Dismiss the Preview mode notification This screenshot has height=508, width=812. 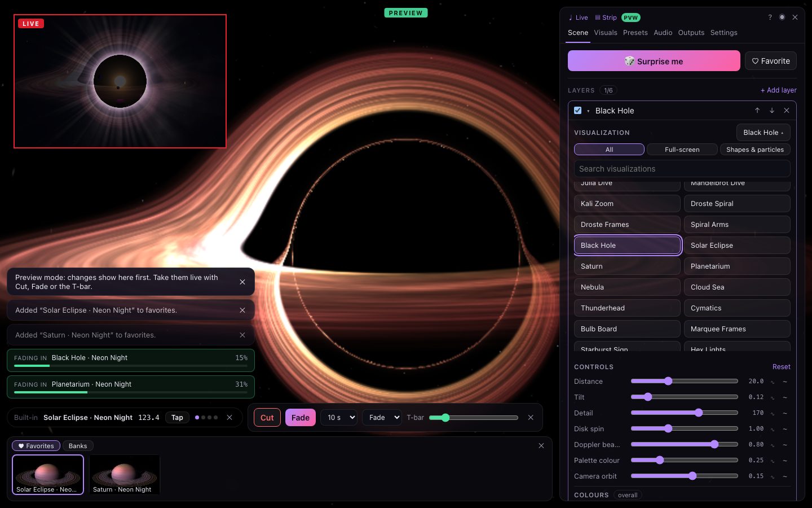click(x=242, y=282)
